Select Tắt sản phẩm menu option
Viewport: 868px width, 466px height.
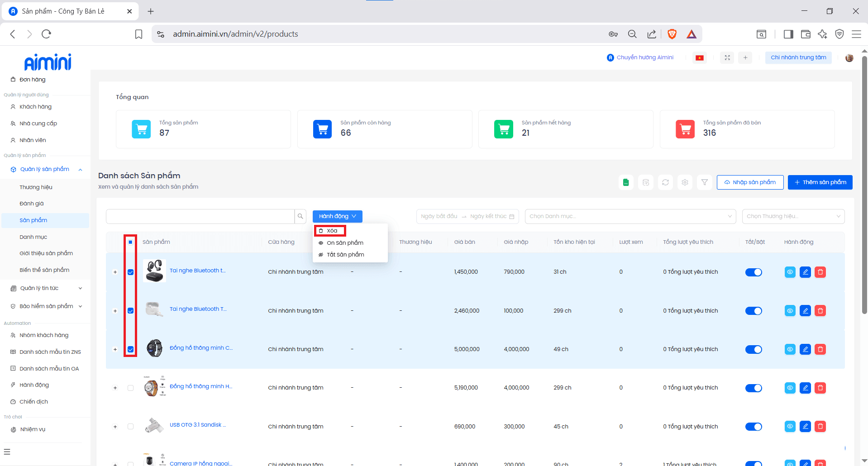tap(345, 255)
